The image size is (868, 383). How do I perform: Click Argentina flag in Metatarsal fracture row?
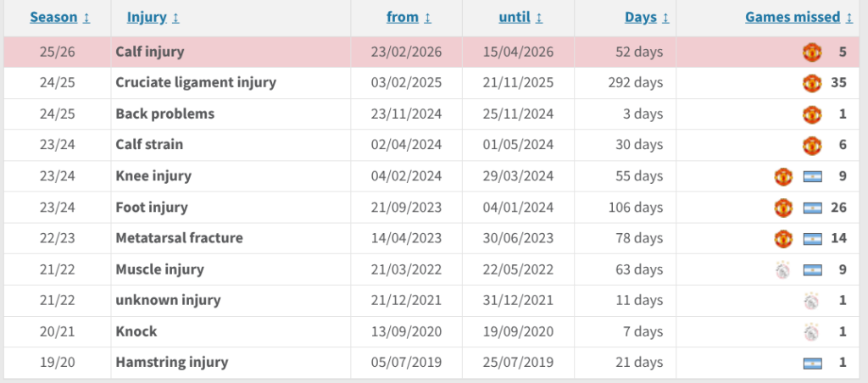click(812, 238)
